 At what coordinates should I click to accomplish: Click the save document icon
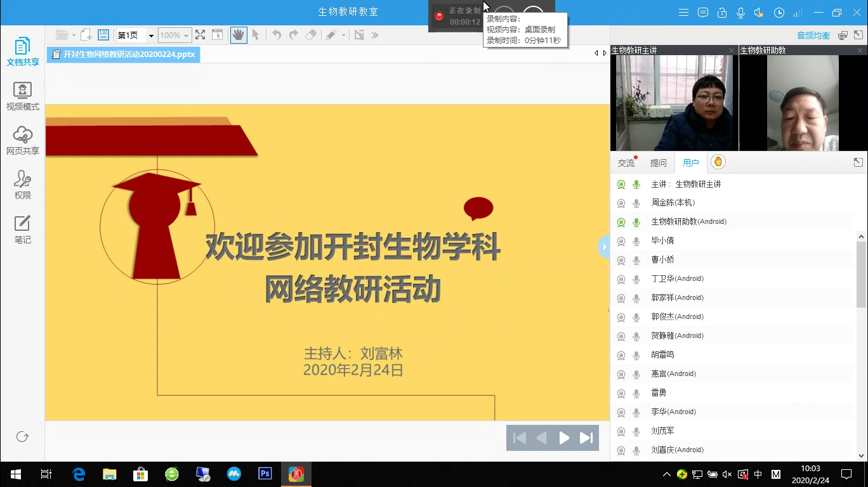tap(103, 36)
